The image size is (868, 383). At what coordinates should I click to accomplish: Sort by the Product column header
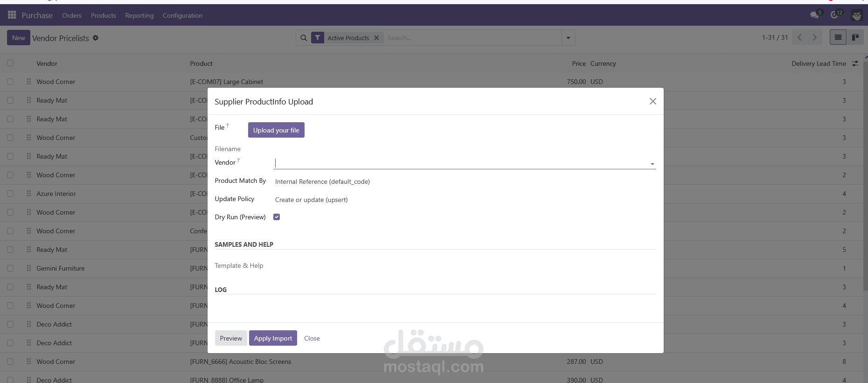tap(201, 63)
